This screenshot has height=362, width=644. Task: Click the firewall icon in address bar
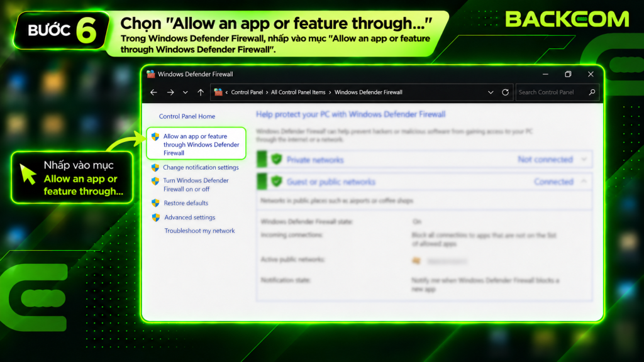[x=218, y=92]
